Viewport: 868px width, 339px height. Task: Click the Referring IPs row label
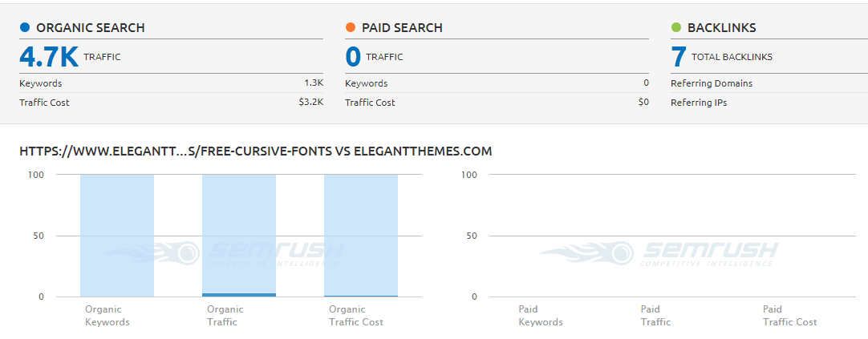point(699,103)
